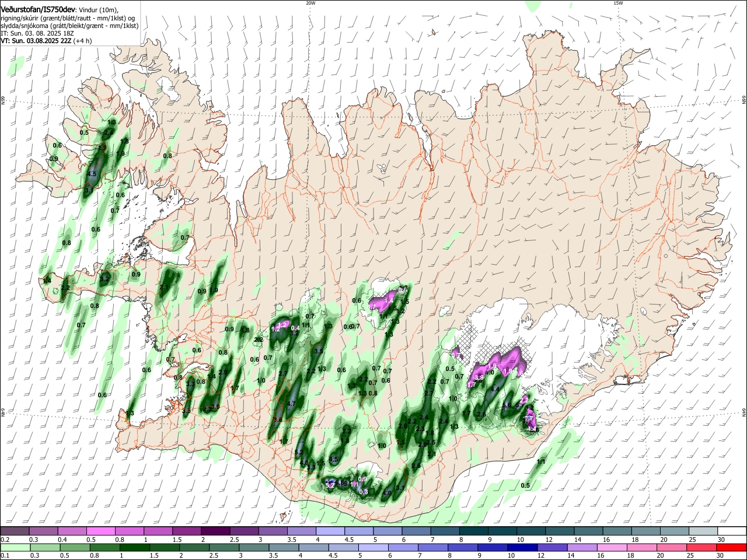The height and width of the screenshot is (560, 747).
Task: Click the 20W longitude label at top
Action: tap(310, 3)
